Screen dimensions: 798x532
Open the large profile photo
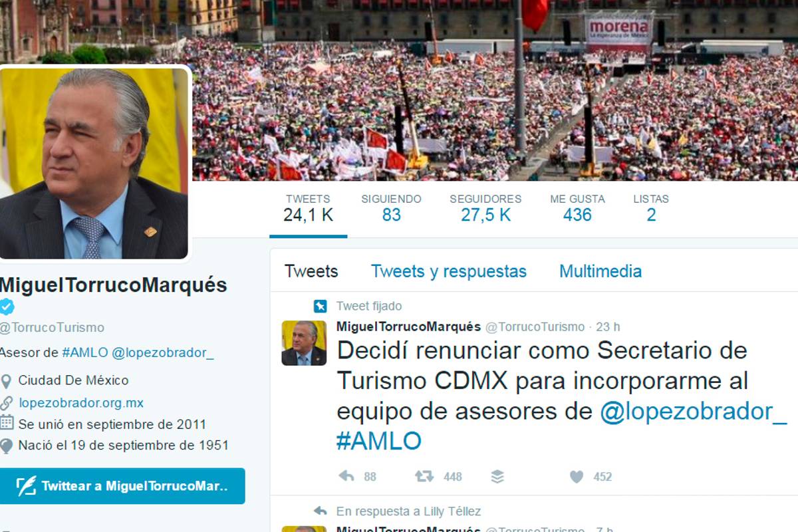(x=94, y=164)
